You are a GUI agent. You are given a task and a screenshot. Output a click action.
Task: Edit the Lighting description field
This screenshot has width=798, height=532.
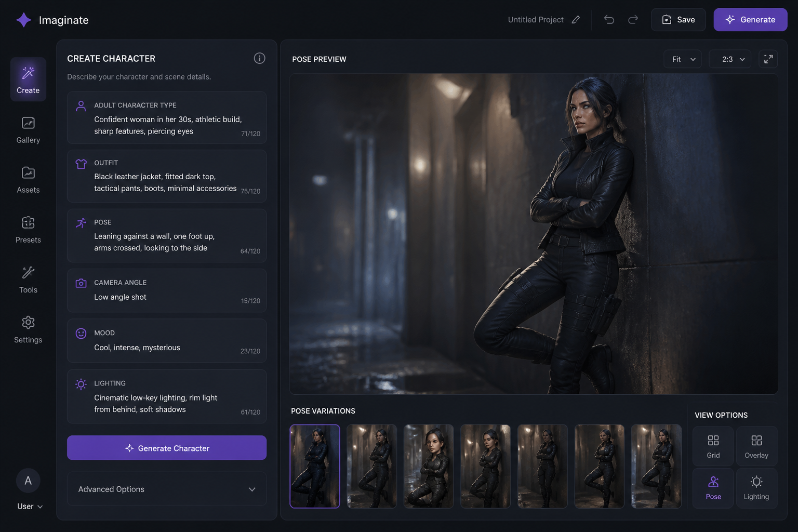[167, 396]
